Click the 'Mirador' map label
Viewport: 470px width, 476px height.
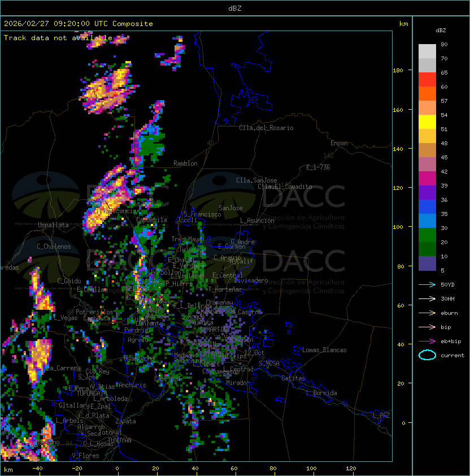[x=238, y=383]
